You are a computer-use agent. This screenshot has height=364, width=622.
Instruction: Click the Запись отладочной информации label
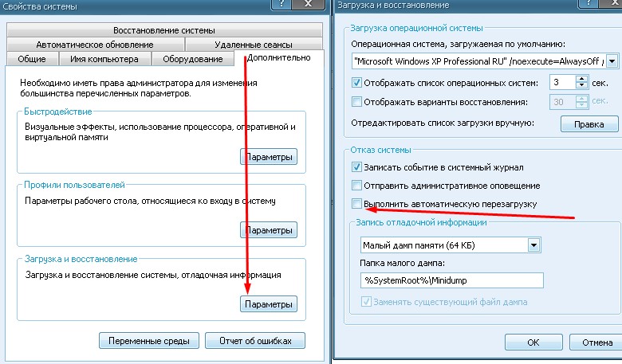coord(421,222)
